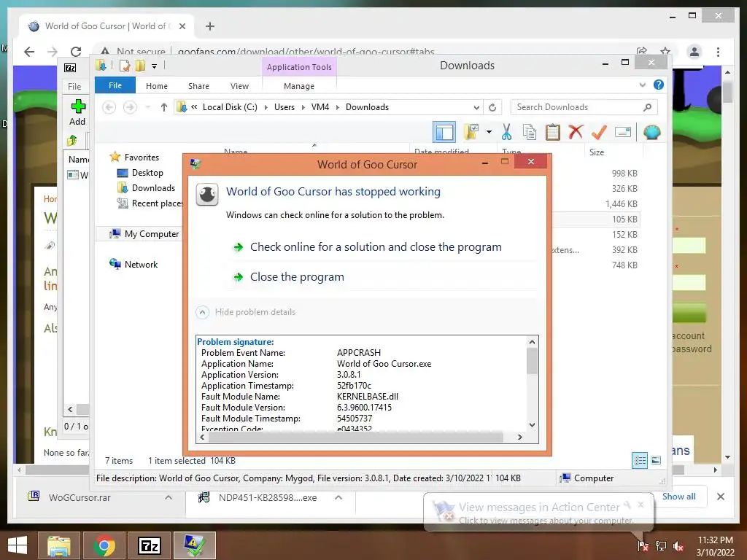Click Search Downloads field
This screenshot has width=747, height=560.
pyautogui.click(x=584, y=107)
